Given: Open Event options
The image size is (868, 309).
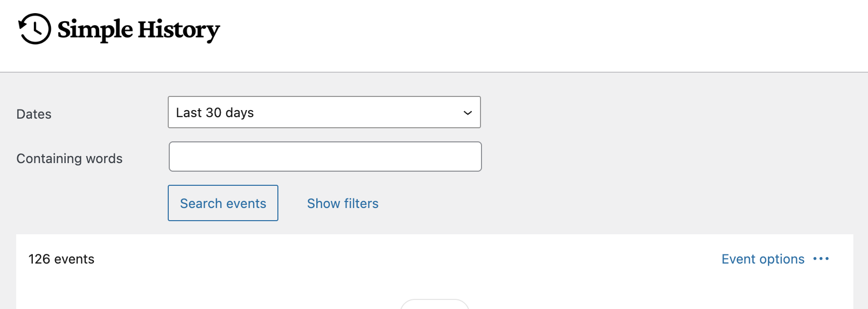Looking at the screenshot, I should (x=762, y=259).
